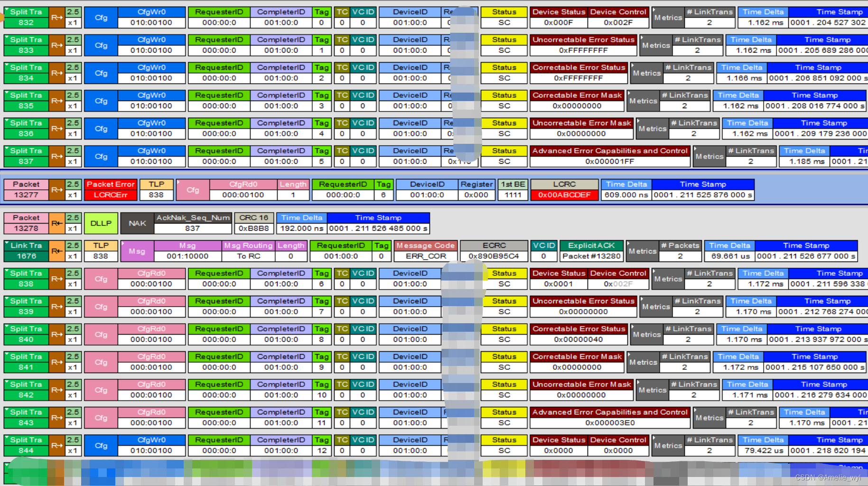Click the R→ direction arrow in Split Tra 832 row
Viewport: 868px width, 486px height.
[x=57, y=18]
